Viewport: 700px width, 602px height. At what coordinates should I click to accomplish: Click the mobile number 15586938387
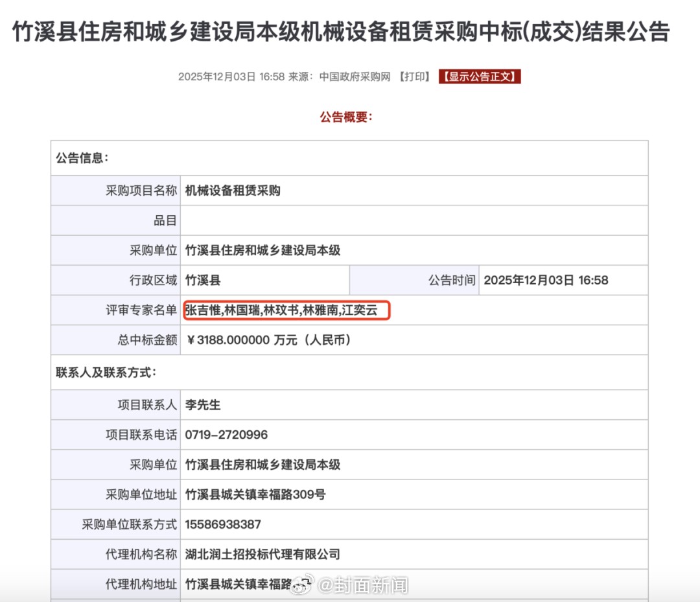click(x=223, y=524)
